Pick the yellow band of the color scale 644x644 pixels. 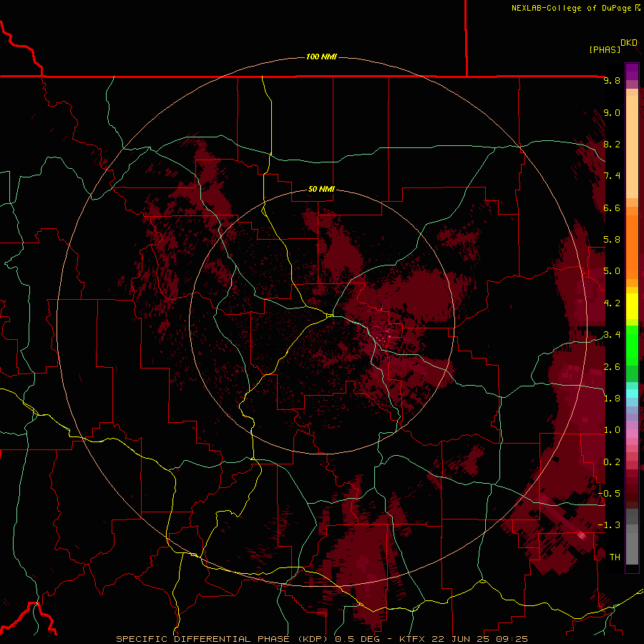click(x=632, y=306)
